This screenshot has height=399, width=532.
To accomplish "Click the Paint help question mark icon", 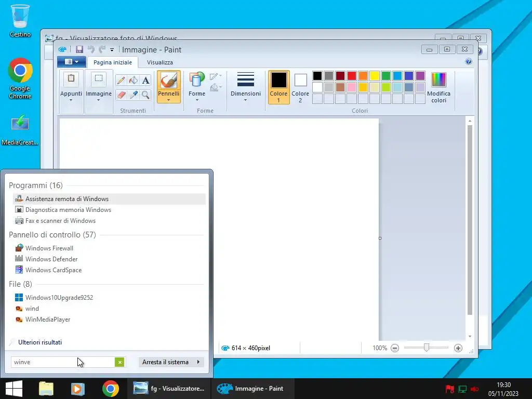I will pos(469,61).
